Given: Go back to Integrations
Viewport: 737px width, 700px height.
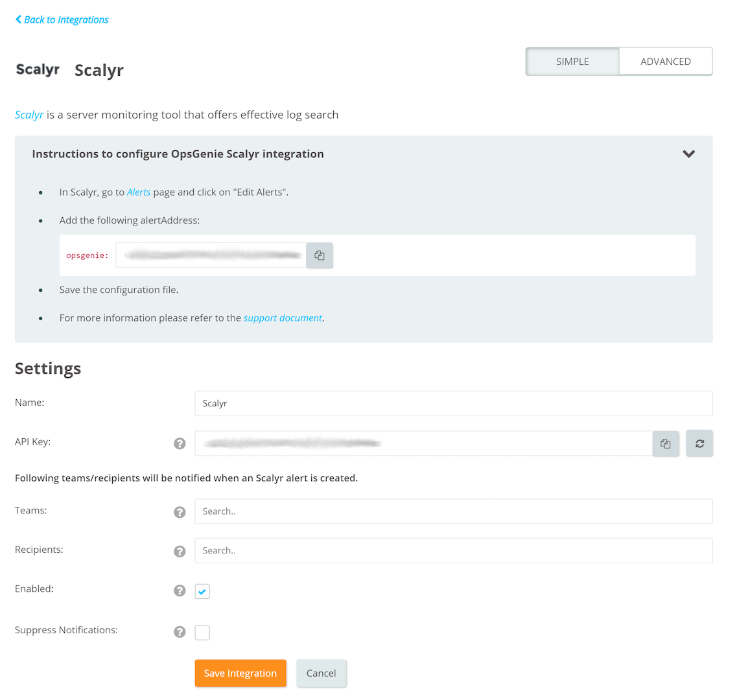Looking at the screenshot, I should pyautogui.click(x=62, y=19).
